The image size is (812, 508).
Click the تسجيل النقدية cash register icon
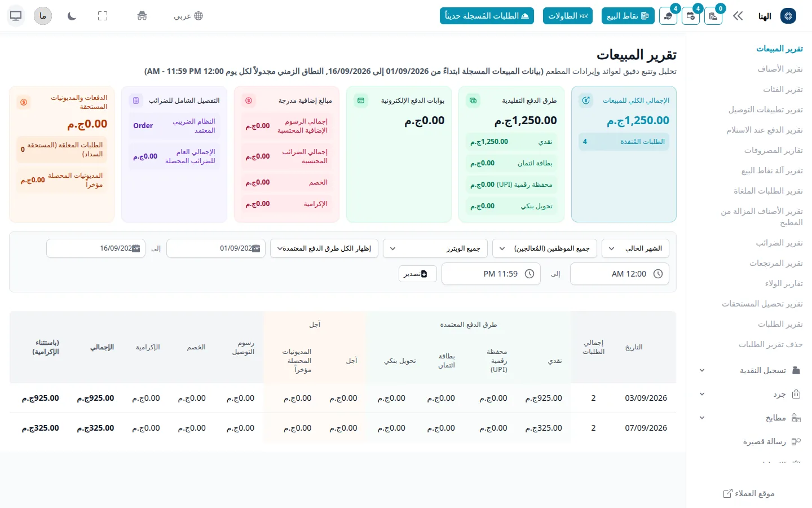coord(796,370)
